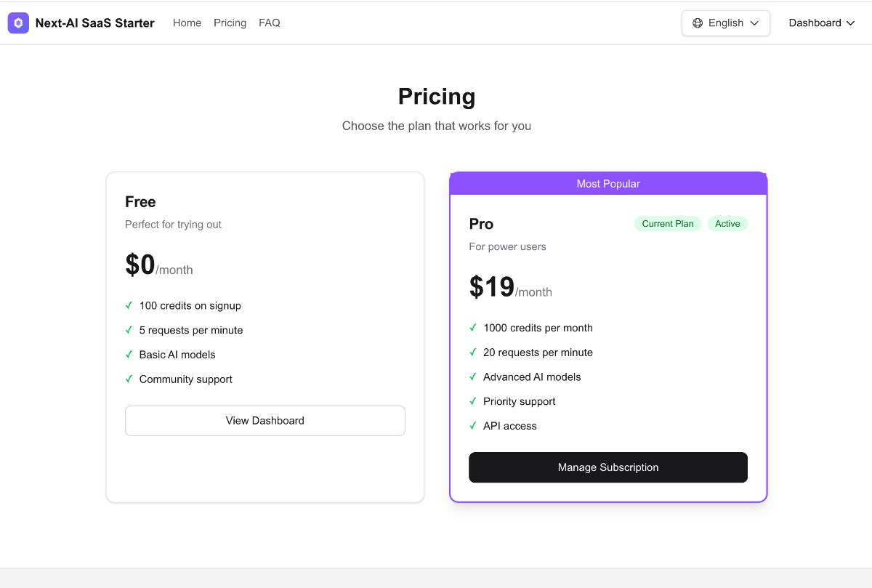The width and height of the screenshot is (872, 588).
Task: Click the checkmark beside "100 credits on signup"
Action: 129,305
